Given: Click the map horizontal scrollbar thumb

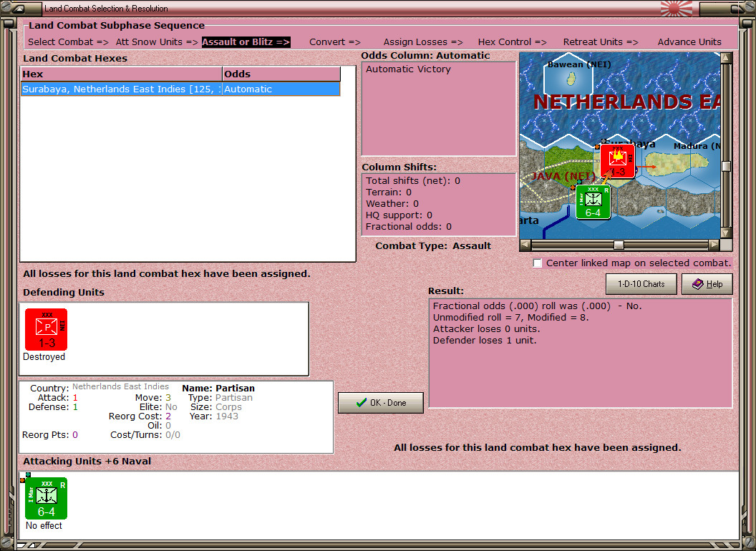Looking at the screenshot, I should tap(619, 245).
